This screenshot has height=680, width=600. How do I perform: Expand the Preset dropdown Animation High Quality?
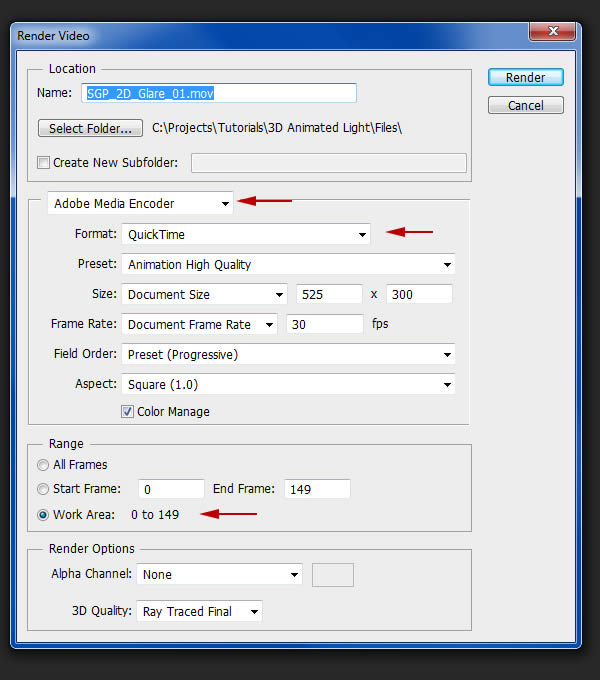coord(288,265)
